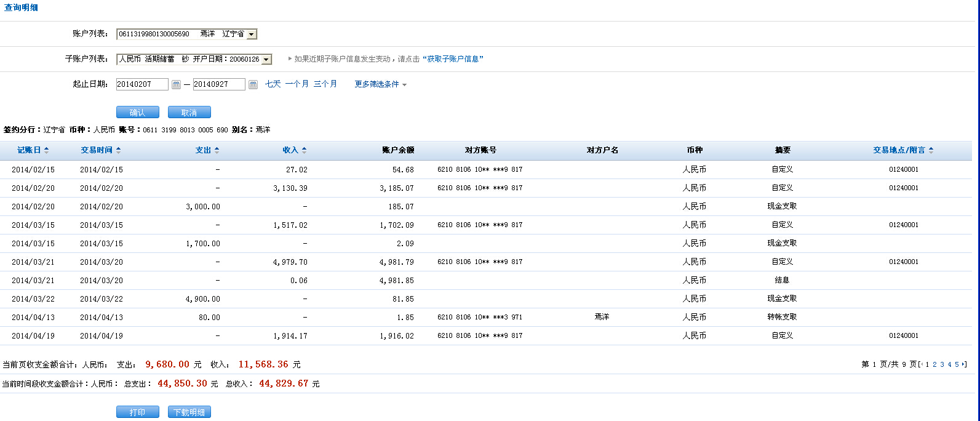Click the start date field showing 20140207

point(141,84)
